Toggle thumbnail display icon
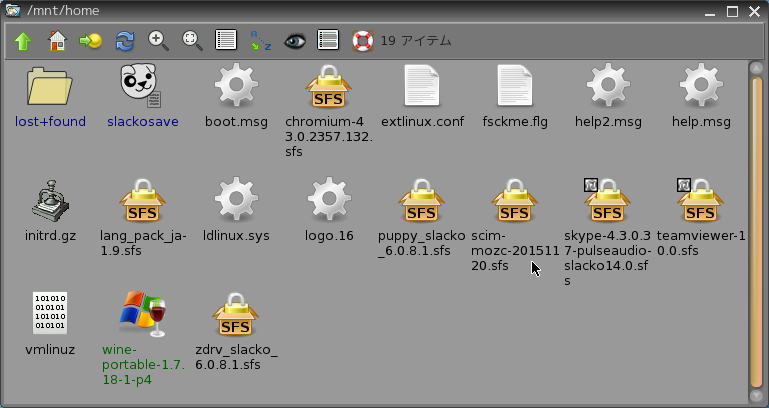769x408 pixels. pos(328,40)
